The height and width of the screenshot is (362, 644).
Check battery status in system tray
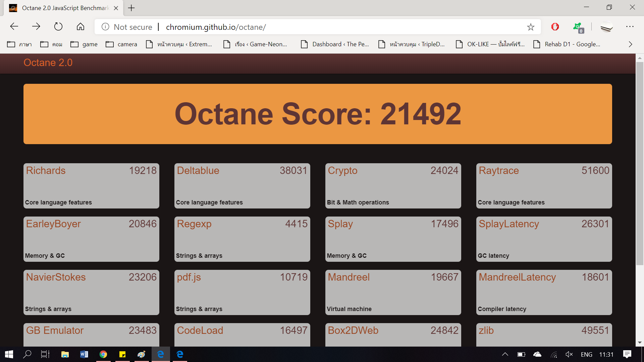coord(521,354)
